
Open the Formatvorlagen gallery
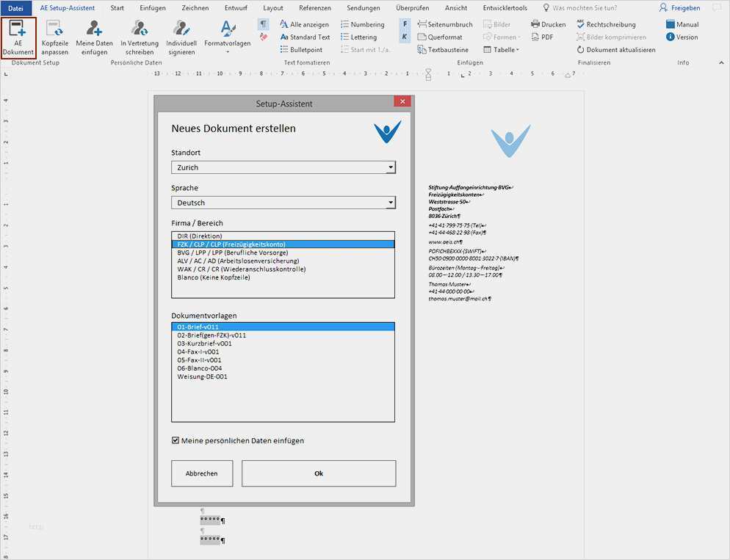pos(227,37)
